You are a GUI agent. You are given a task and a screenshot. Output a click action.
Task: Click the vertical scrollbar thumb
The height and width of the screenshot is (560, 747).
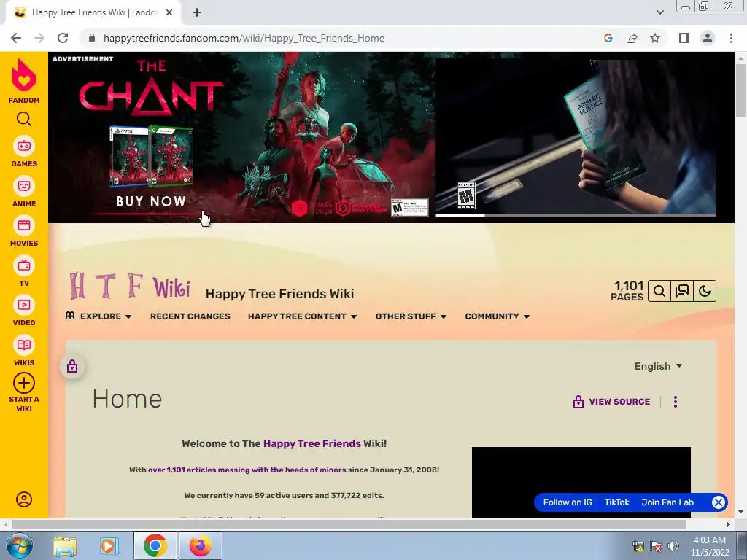pos(740,90)
